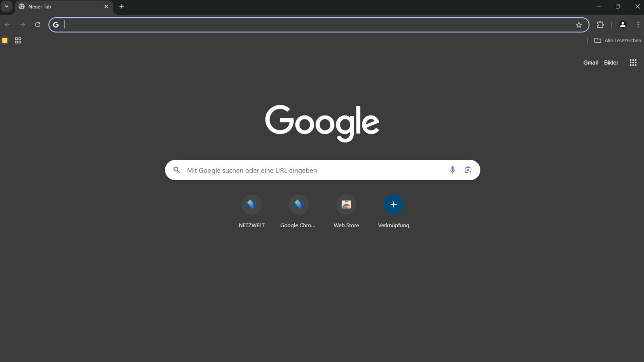Open a new tab with plus button
Viewport: 644px width, 362px height.
coord(122,6)
